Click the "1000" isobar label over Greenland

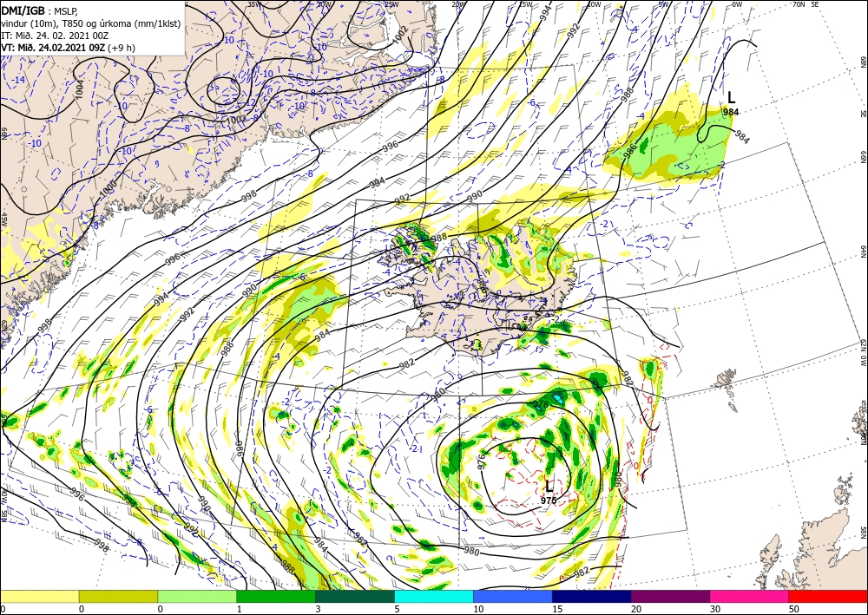click(108, 188)
